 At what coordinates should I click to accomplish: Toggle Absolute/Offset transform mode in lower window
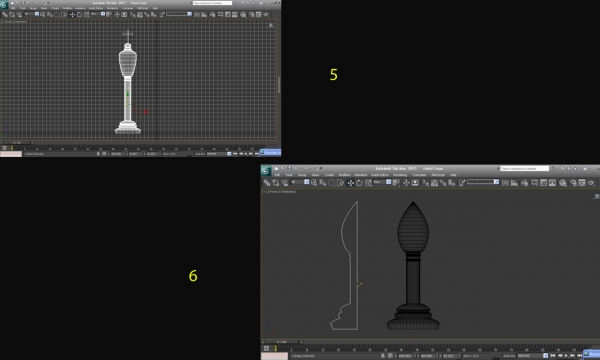[x=390, y=356]
